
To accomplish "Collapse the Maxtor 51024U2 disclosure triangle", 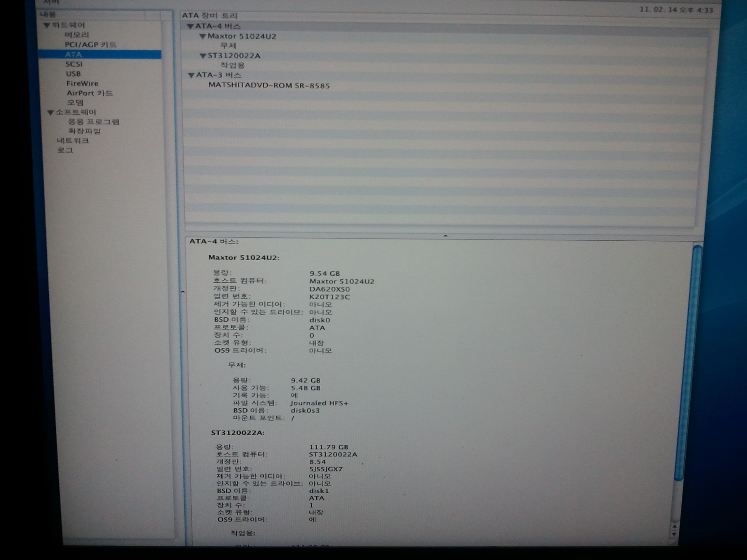I will (202, 36).
